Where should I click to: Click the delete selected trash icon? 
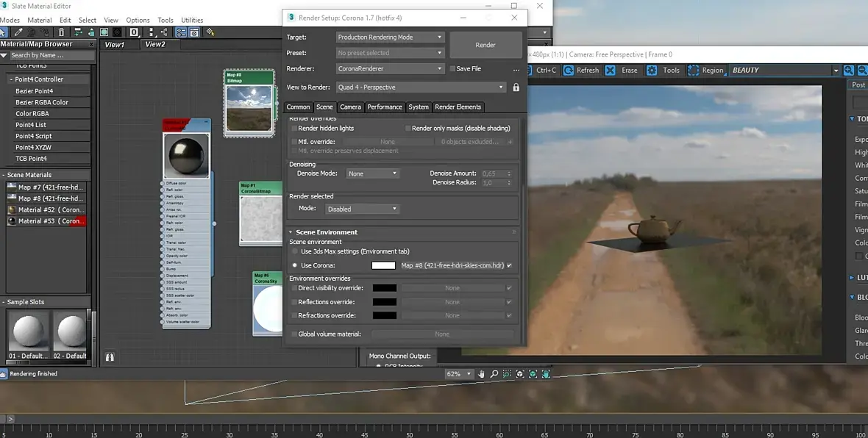(62, 32)
